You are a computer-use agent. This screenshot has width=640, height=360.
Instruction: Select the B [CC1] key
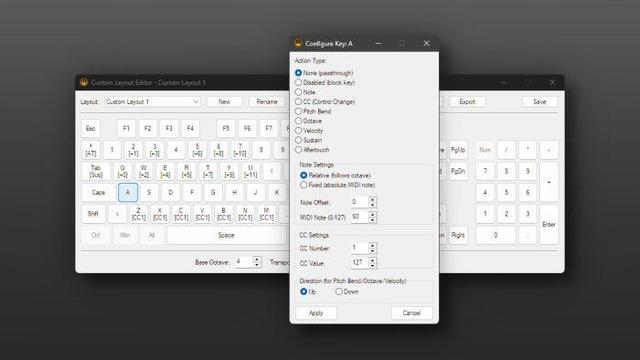(224, 214)
